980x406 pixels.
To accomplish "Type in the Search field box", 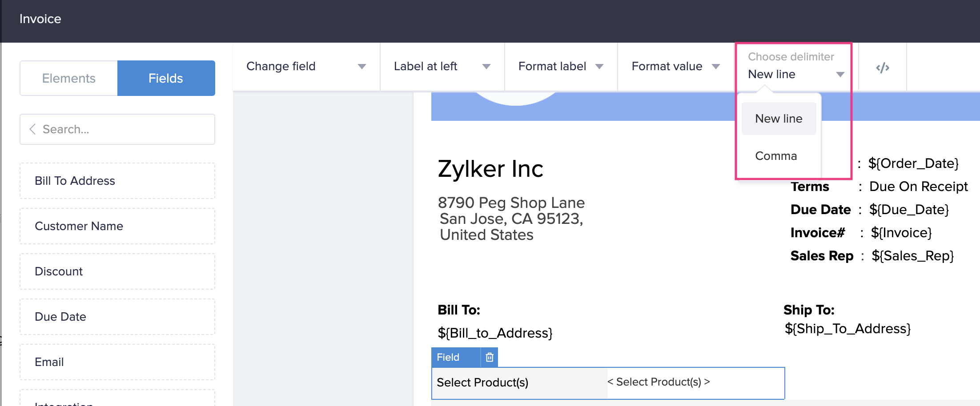I will (x=125, y=129).
